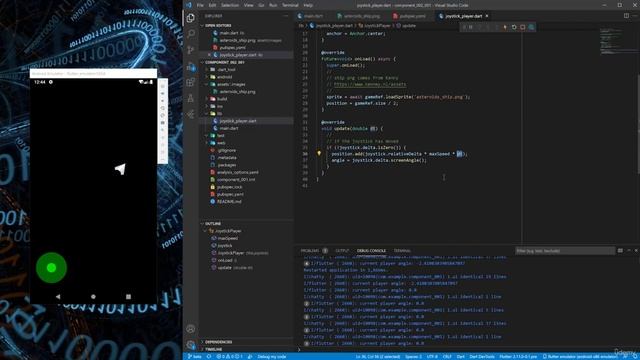The height and width of the screenshot is (360, 640).
Task: Open the Source Control view
Action: (x=191, y=50)
